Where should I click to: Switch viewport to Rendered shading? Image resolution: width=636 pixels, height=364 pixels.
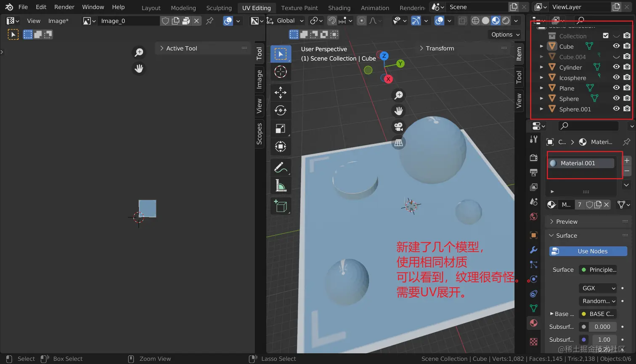click(506, 21)
